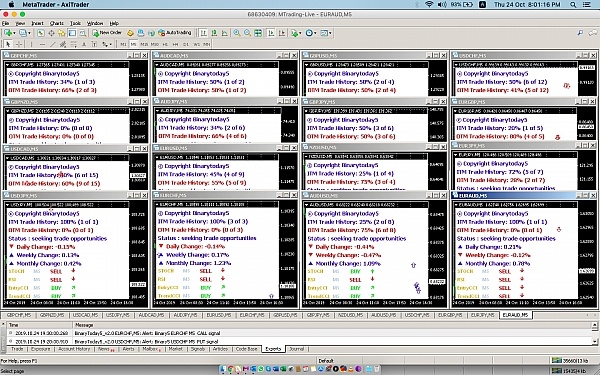This screenshot has height=375, width=600.
Task: Toggle chart Auto Scroll
Action: coord(271,33)
